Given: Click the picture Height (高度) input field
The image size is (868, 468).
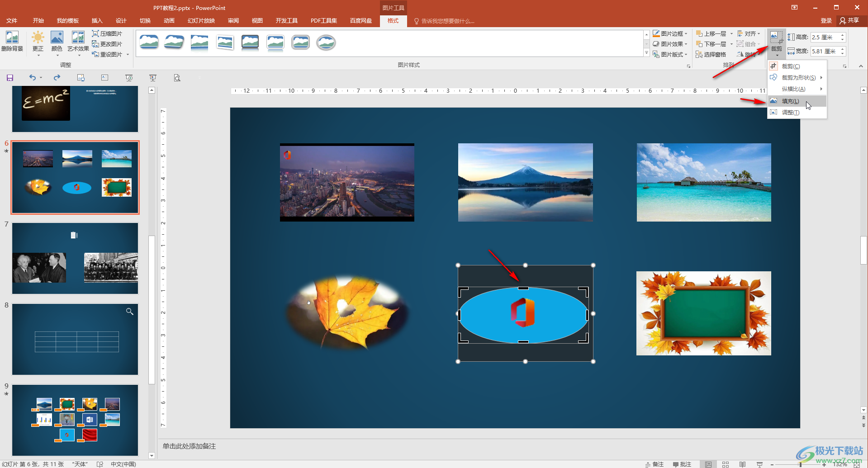Looking at the screenshot, I should coord(824,37).
